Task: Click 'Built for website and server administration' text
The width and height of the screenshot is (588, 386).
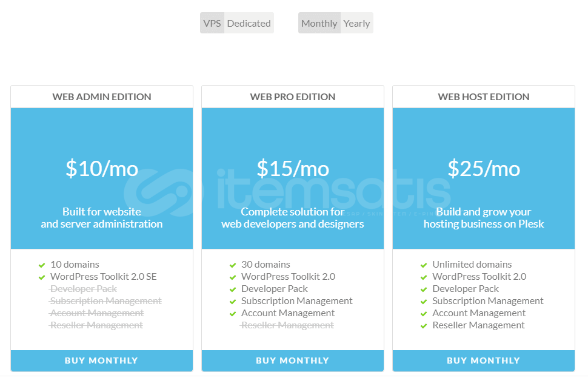Action: [102, 218]
